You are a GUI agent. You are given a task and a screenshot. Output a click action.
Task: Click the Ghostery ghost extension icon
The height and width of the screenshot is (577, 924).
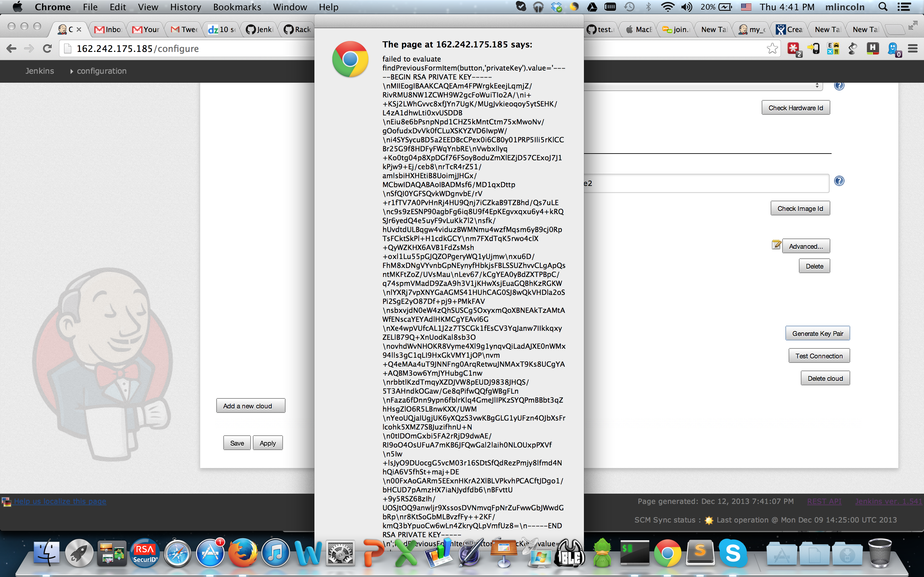pyautogui.click(x=893, y=48)
